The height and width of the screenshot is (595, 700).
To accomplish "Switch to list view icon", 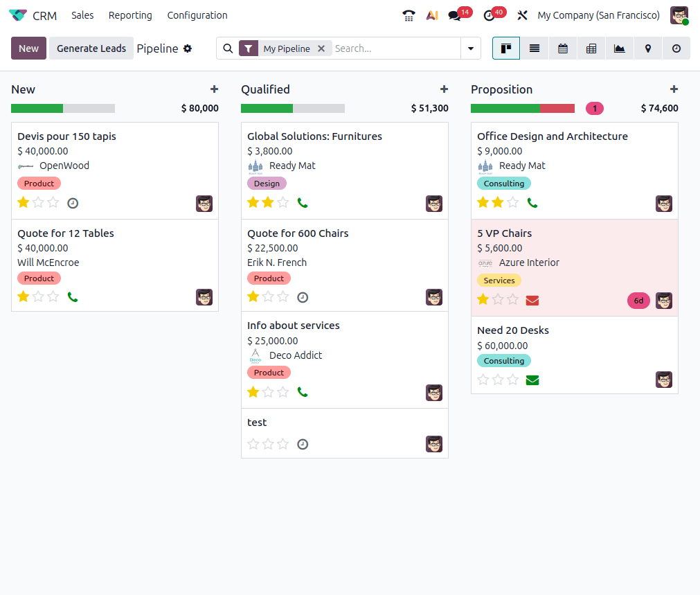I will click(x=535, y=48).
